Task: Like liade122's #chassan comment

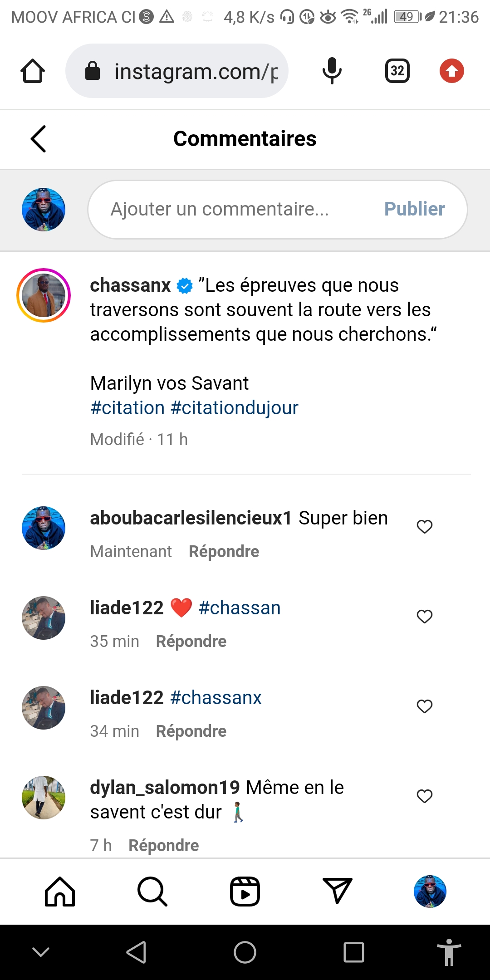Action: pyautogui.click(x=425, y=616)
